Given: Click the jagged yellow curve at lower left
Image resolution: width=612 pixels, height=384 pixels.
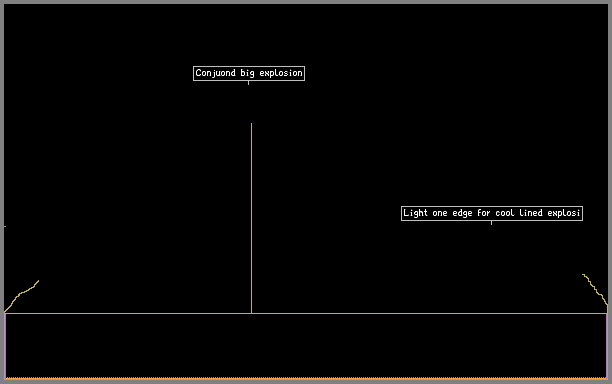Looking at the screenshot, I should tap(21, 296).
